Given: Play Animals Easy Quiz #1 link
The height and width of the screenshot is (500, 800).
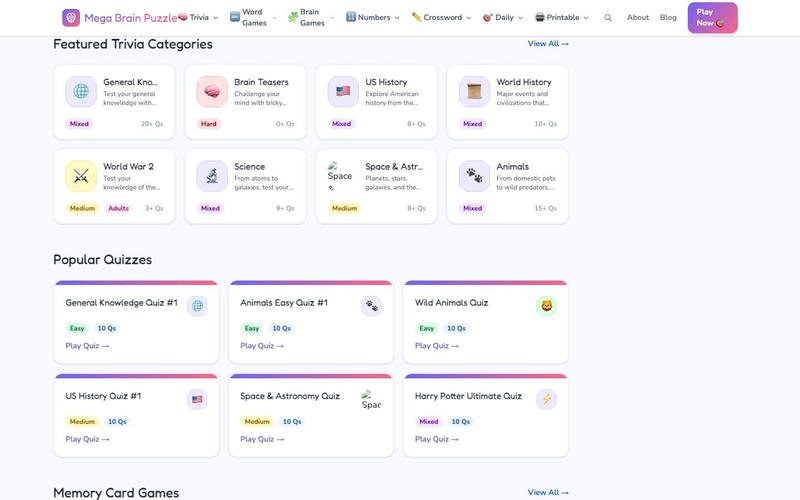Looking at the screenshot, I should pos(262,346).
